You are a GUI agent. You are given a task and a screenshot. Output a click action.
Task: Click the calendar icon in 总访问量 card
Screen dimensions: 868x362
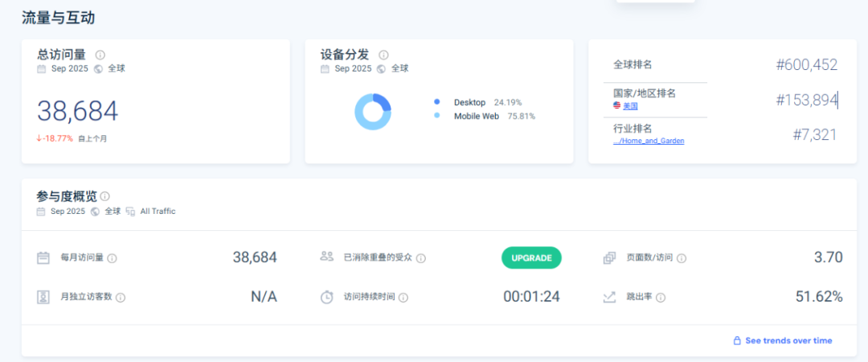pos(42,69)
